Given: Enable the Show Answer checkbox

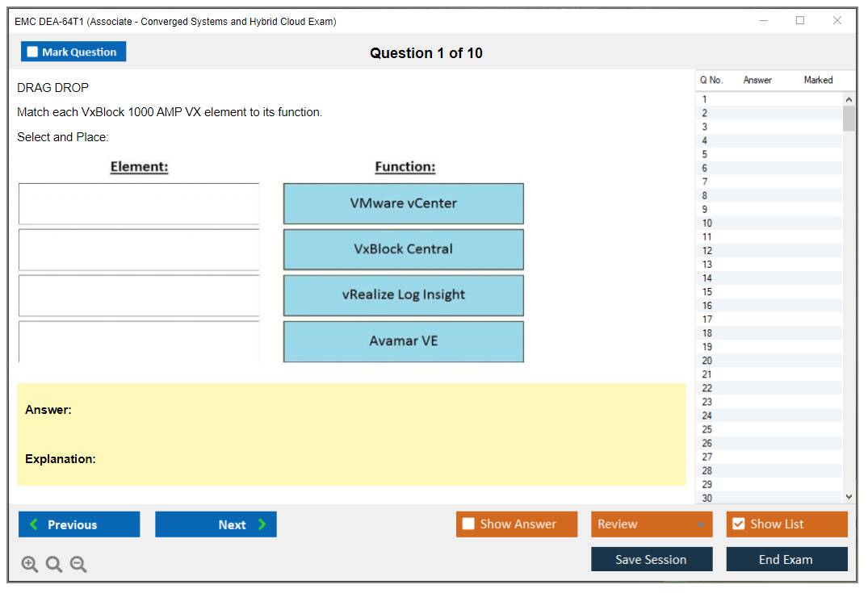Looking at the screenshot, I should click(x=468, y=524).
